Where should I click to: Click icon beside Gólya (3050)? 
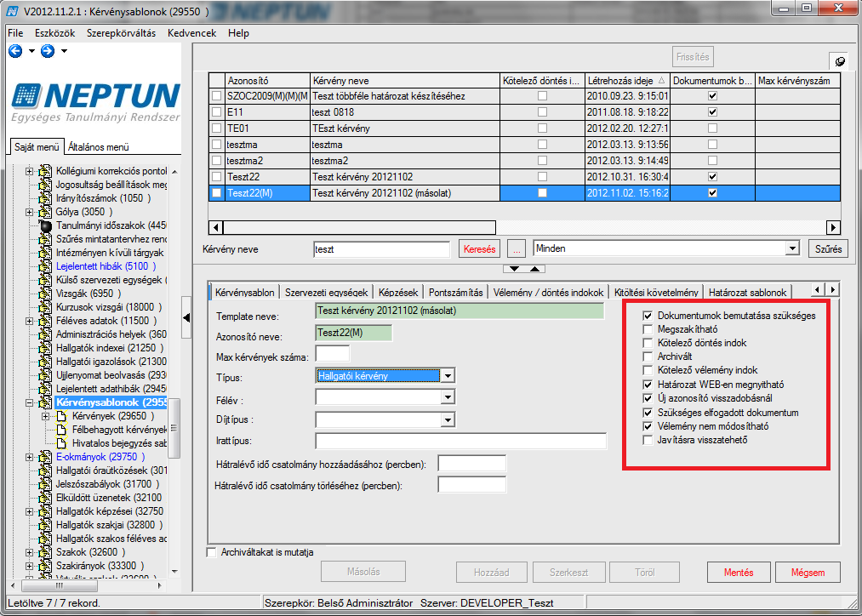[46, 212]
